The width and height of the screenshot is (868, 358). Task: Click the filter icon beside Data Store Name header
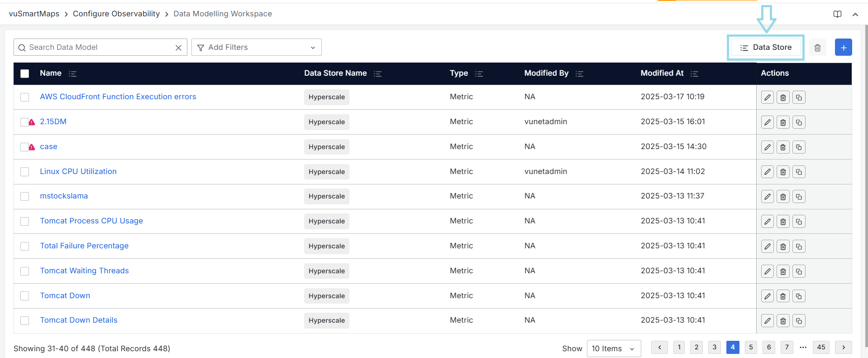pos(378,73)
